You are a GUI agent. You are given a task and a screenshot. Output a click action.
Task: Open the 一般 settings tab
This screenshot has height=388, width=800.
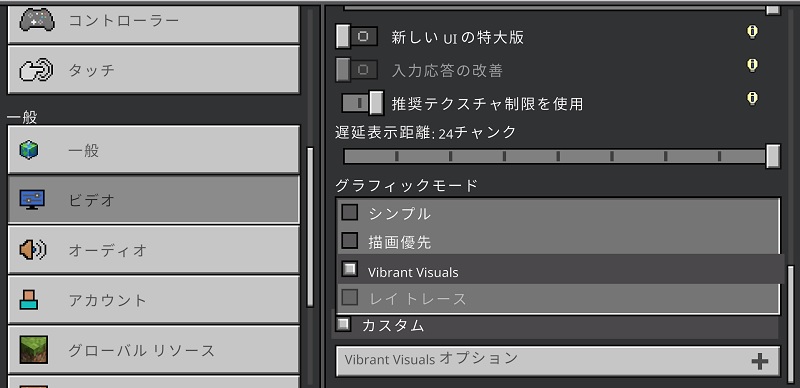pyautogui.click(x=154, y=150)
